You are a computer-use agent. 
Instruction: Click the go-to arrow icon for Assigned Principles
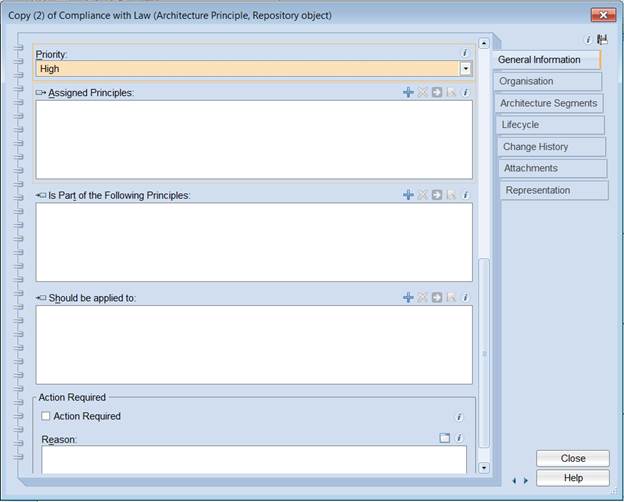[x=437, y=92]
